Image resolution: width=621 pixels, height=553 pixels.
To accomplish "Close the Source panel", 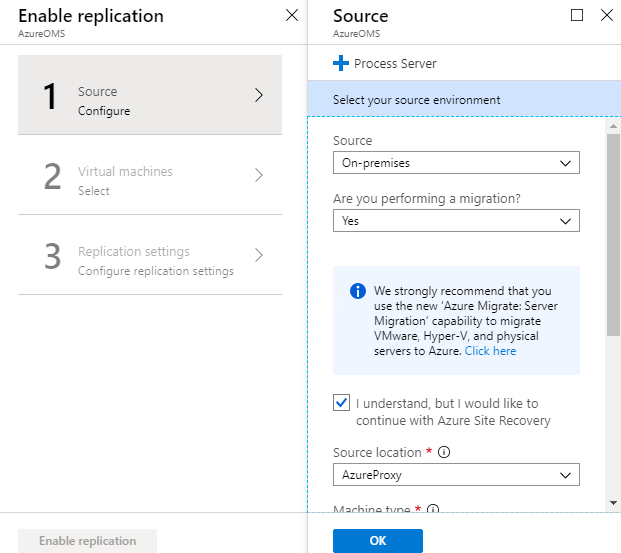I will coord(607,15).
